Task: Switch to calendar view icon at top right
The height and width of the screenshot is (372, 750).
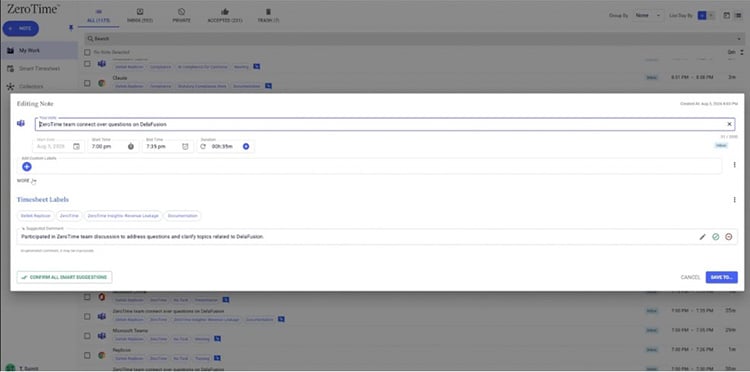Action: (726, 15)
